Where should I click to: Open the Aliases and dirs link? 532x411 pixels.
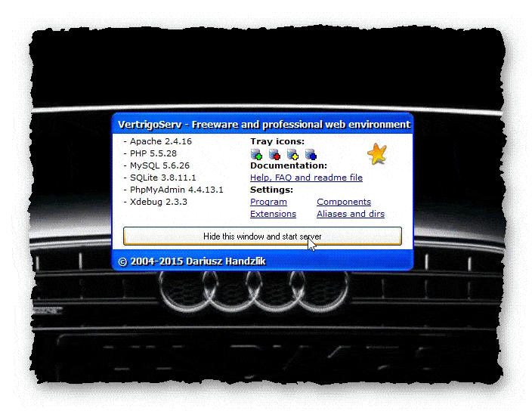(351, 214)
